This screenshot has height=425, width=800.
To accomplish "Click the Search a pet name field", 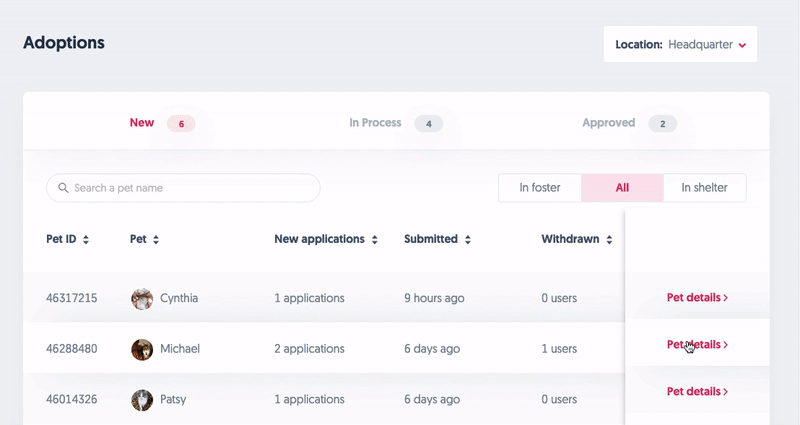I will [x=190, y=188].
